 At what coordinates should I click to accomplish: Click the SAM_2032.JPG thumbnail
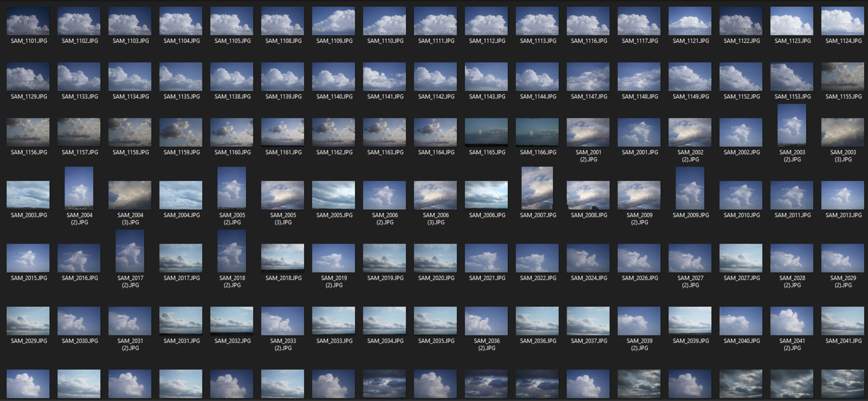coord(231,321)
